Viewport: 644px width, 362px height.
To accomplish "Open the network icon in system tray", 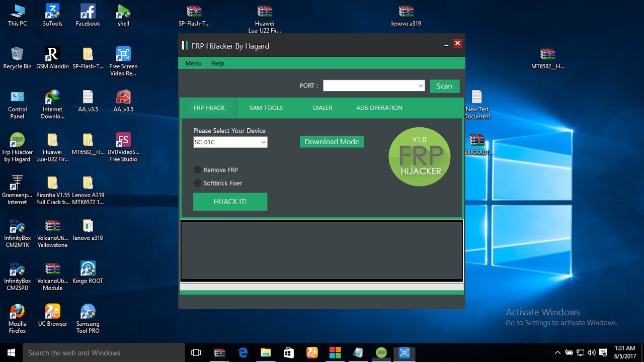I will click(581, 352).
